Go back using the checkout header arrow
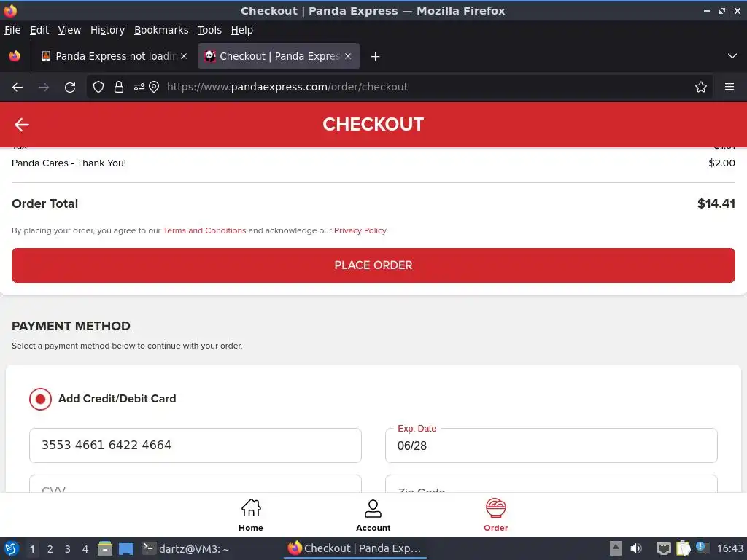Viewport: 747px width, 560px height. tap(21, 125)
